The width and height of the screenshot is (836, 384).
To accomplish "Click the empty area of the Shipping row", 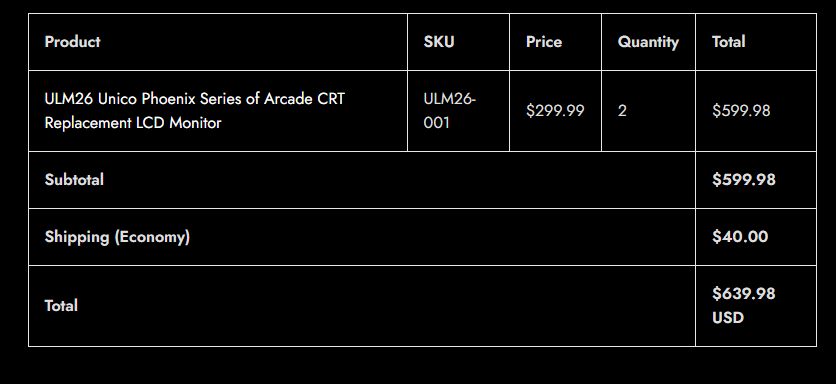I will click(x=443, y=237).
